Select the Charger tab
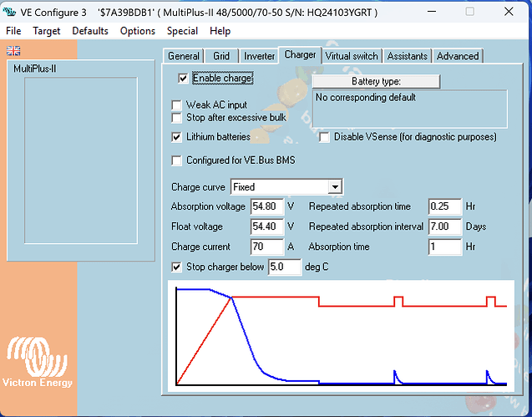This screenshot has height=417, width=532. (300, 54)
